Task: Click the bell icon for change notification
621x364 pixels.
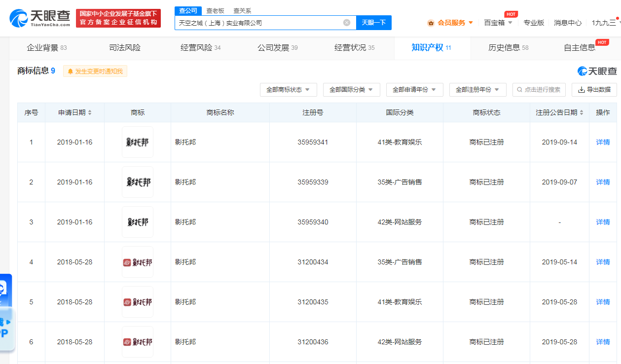Action: 70,72
